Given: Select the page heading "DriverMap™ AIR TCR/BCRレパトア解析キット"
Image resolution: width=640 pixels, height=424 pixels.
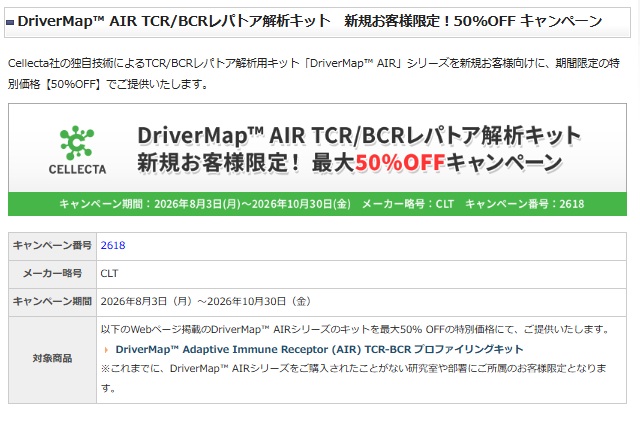Looking at the screenshot, I should click(174, 21).
